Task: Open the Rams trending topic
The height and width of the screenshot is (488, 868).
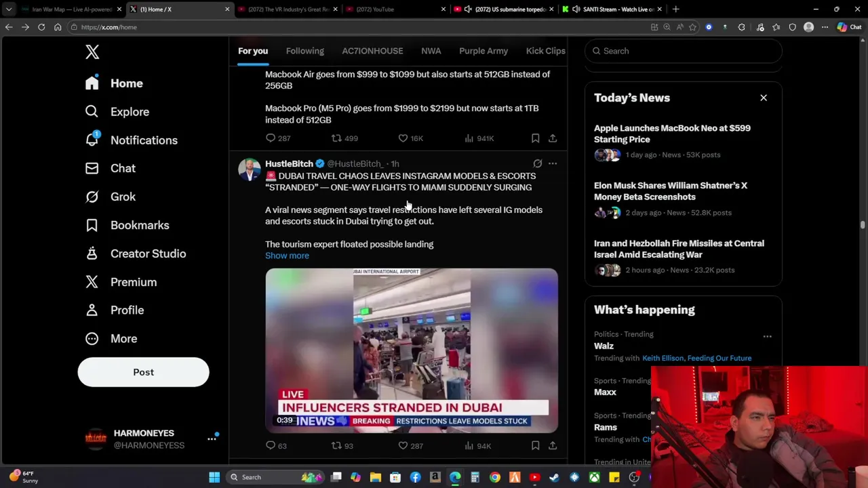Action: 606,427
